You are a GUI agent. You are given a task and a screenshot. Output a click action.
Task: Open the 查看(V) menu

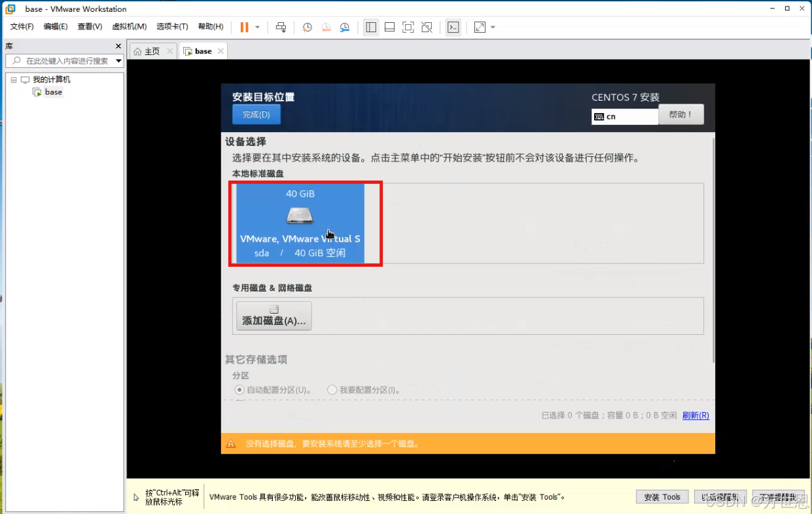coord(90,27)
